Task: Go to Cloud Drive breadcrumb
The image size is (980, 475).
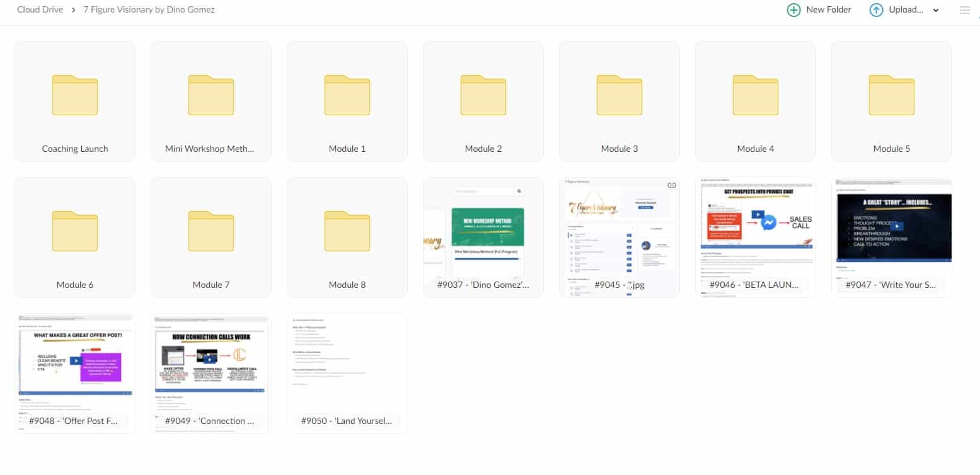Action: coord(40,10)
